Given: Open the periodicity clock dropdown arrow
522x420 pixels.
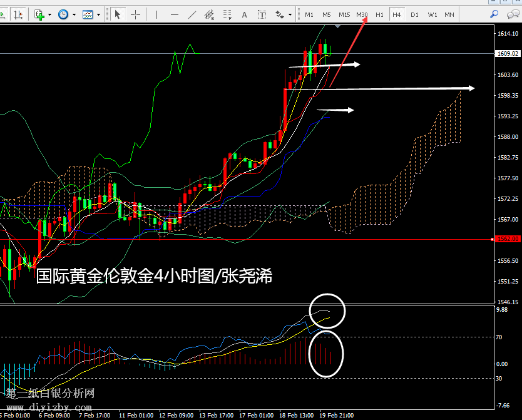Looking at the screenshot, I should click(73, 14).
